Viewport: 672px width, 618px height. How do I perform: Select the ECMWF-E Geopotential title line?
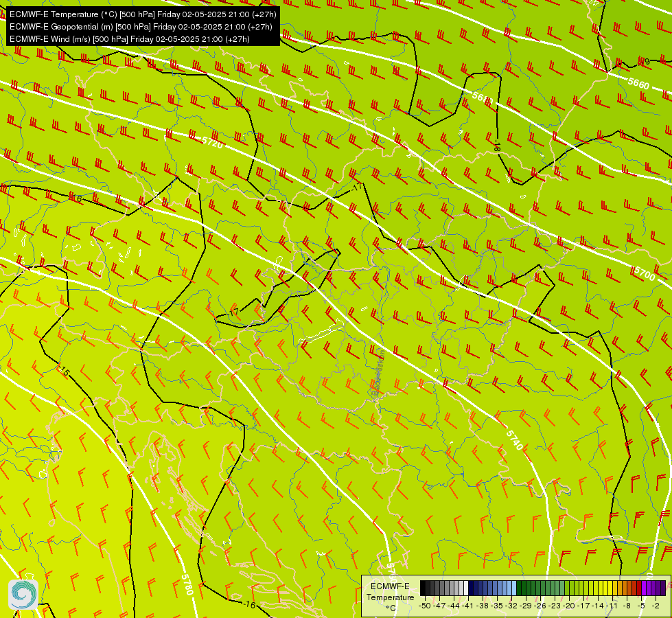[141, 27]
